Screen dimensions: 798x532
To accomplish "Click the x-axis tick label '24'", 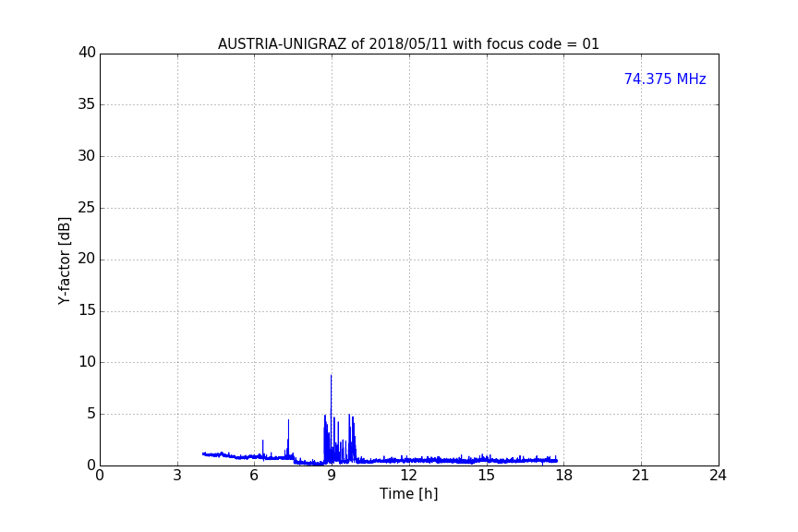I will click(718, 476).
